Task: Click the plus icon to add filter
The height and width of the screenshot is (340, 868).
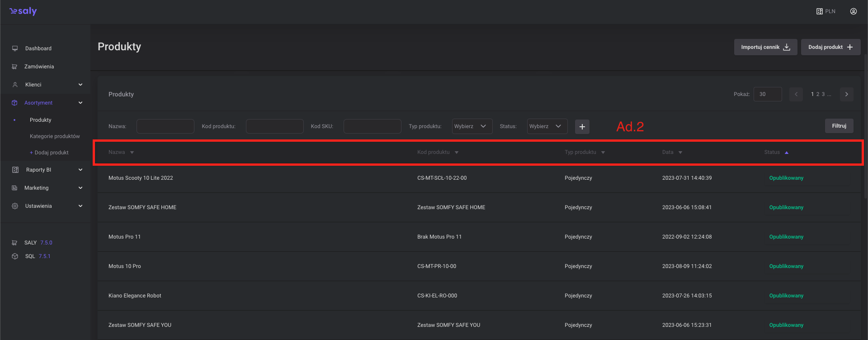Action: point(582,127)
